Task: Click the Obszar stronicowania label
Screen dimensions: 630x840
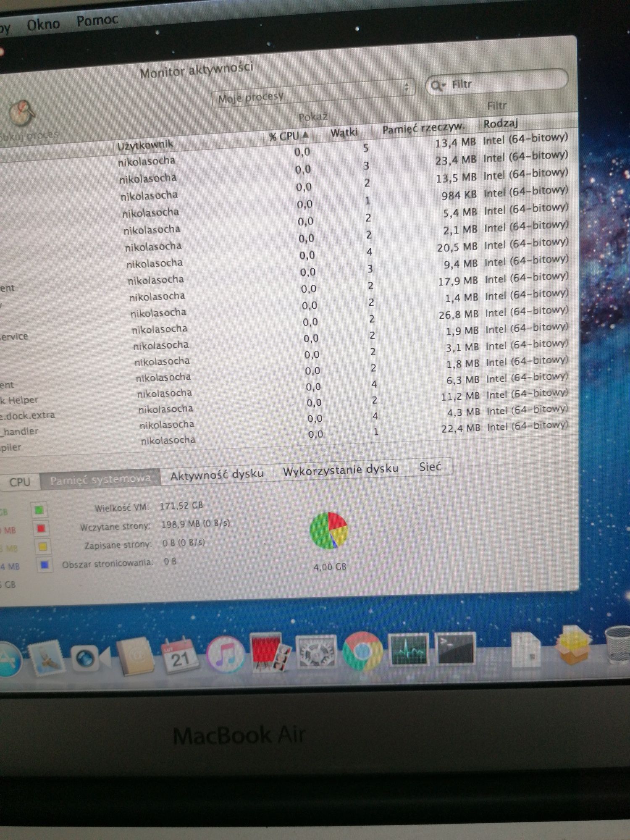Action: click(108, 564)
